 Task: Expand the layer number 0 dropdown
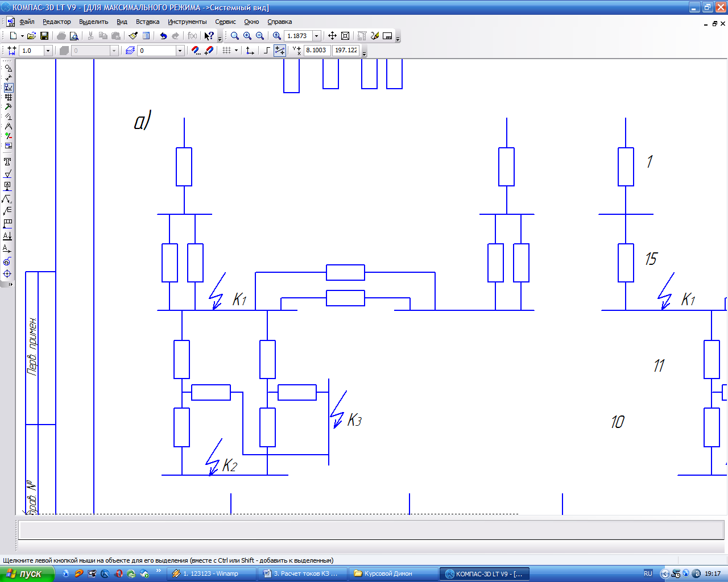point(180,51)
